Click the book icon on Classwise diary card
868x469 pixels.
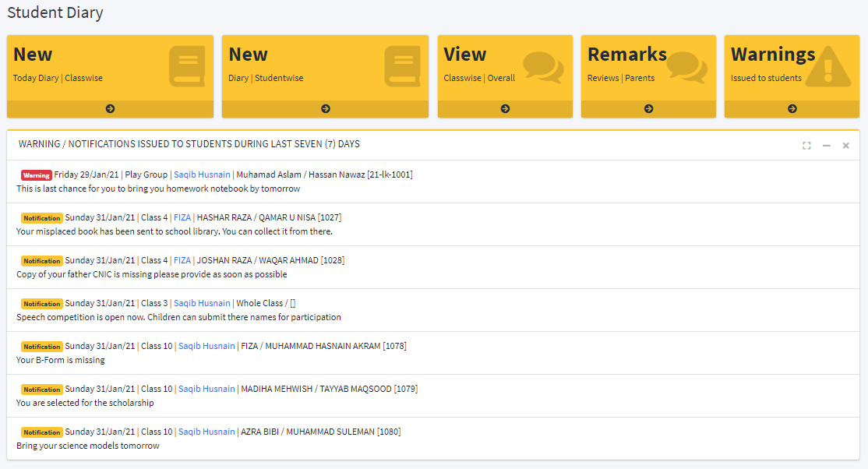tap(187, 66)
